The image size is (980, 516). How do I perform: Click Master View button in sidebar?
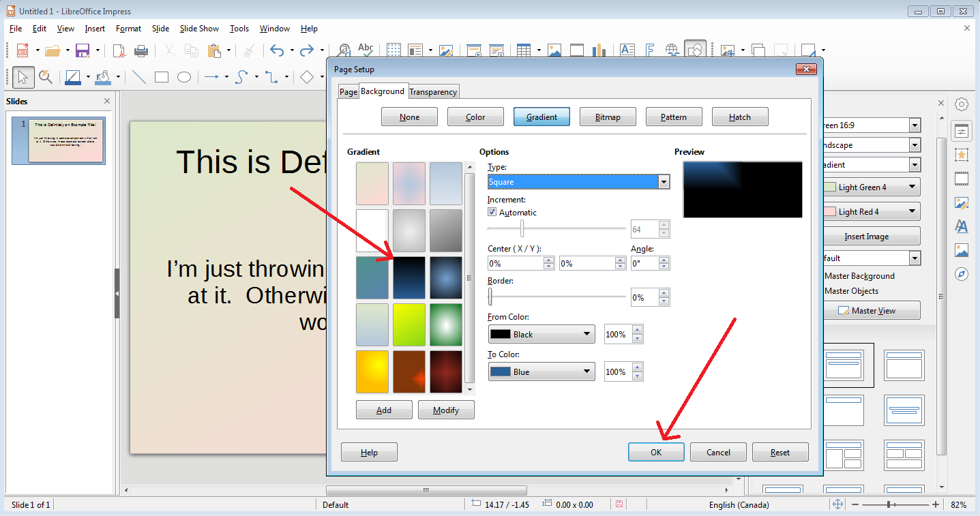[x=872, y=310]
